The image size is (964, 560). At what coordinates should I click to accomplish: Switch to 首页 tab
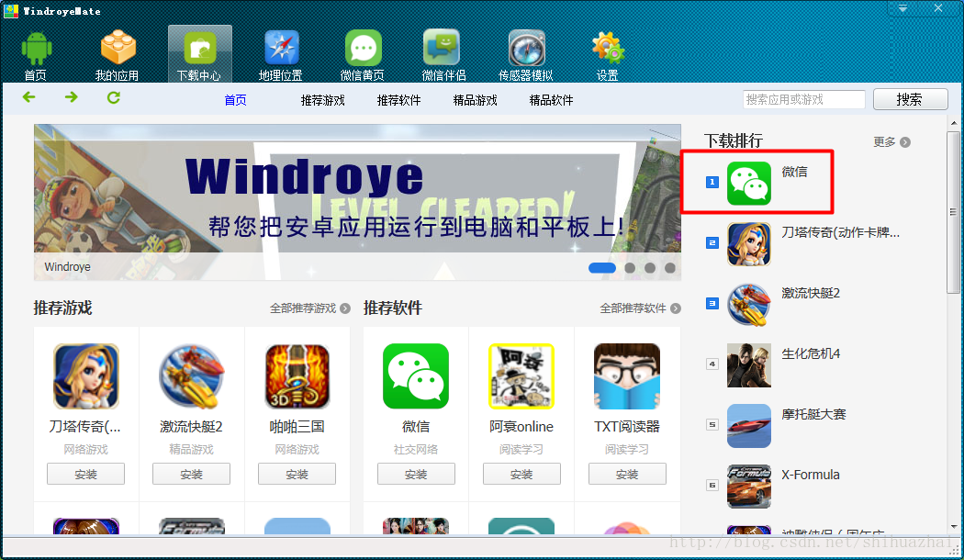coord(235,100)
